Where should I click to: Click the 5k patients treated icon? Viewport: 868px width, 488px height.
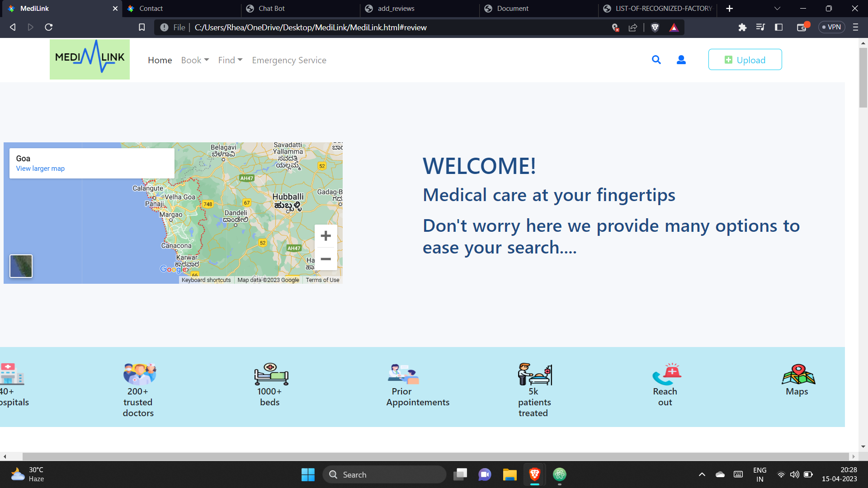535,374
